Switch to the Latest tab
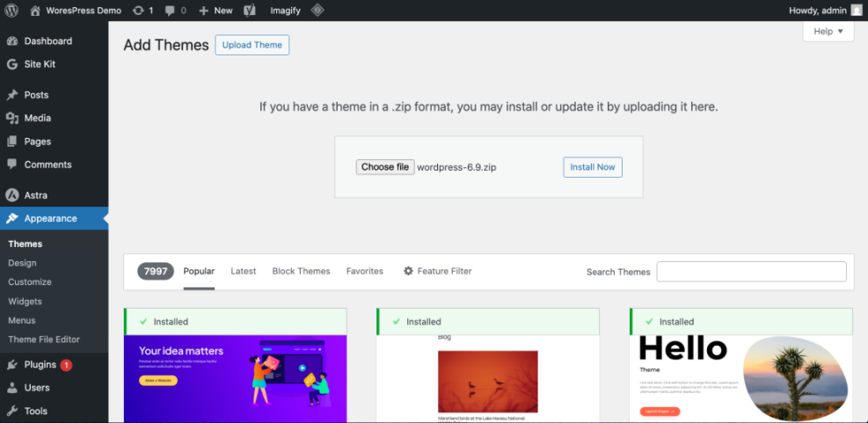This screenshot has width=868, height=423. (x=244, y=271)
